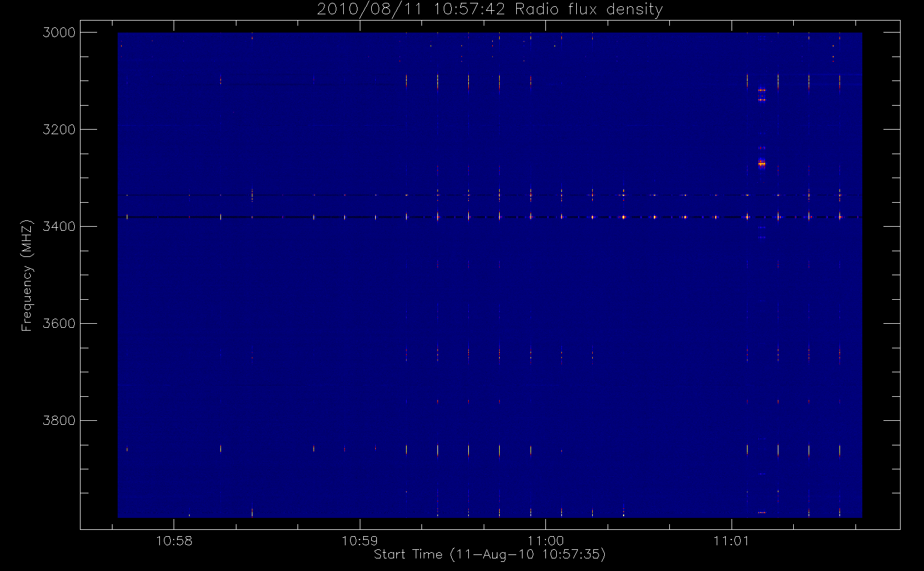
Task: Click the "Frequency (MHZ)" axis label
Action: (27, 275)
